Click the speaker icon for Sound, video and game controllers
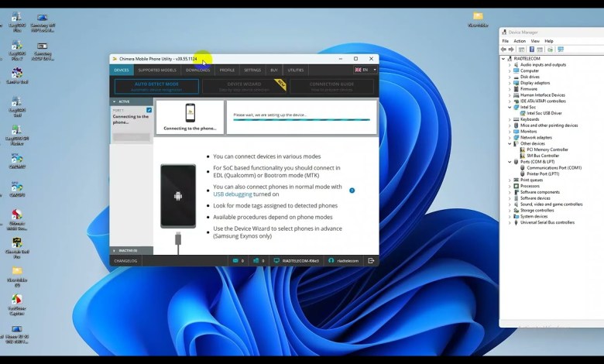This screenshot has width=604, height=364. tap(516, 204)
